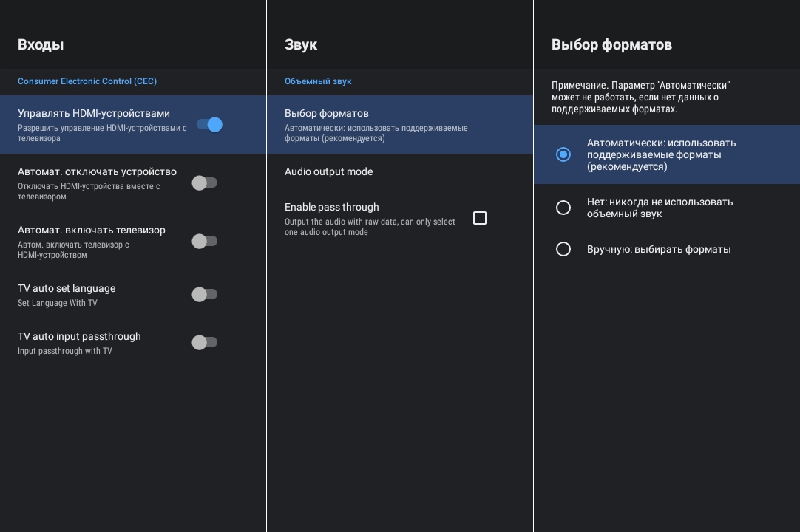Click the "Управлять HDMI-устройствами" row text
Viewport: 800px width, 532px height.
pos(94,114)
